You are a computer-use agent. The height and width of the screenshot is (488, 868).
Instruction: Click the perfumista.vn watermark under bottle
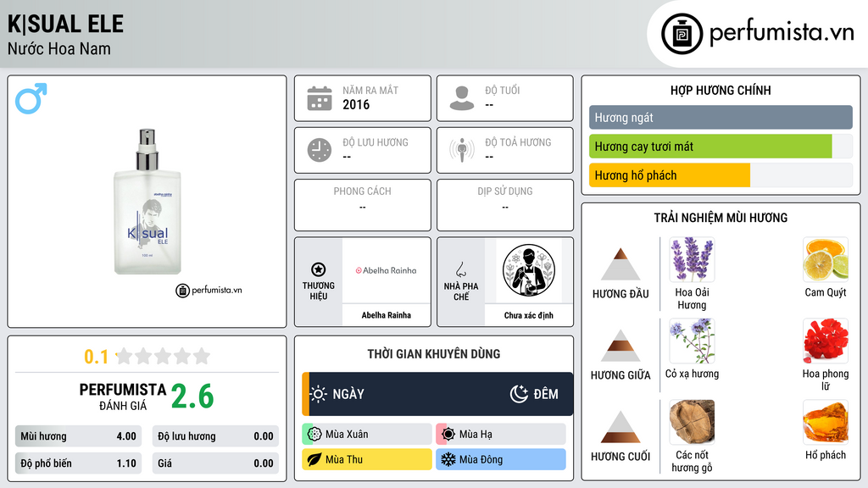(x=209, y=290)
